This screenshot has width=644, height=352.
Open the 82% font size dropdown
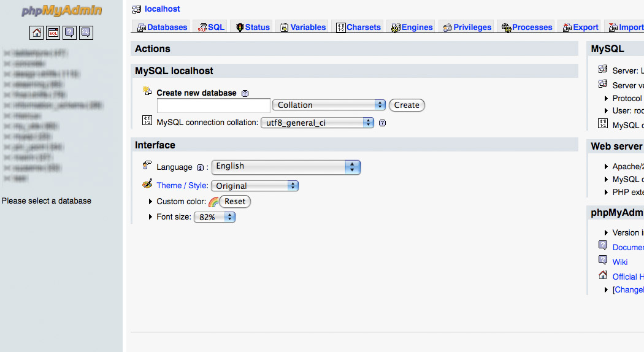215,217
